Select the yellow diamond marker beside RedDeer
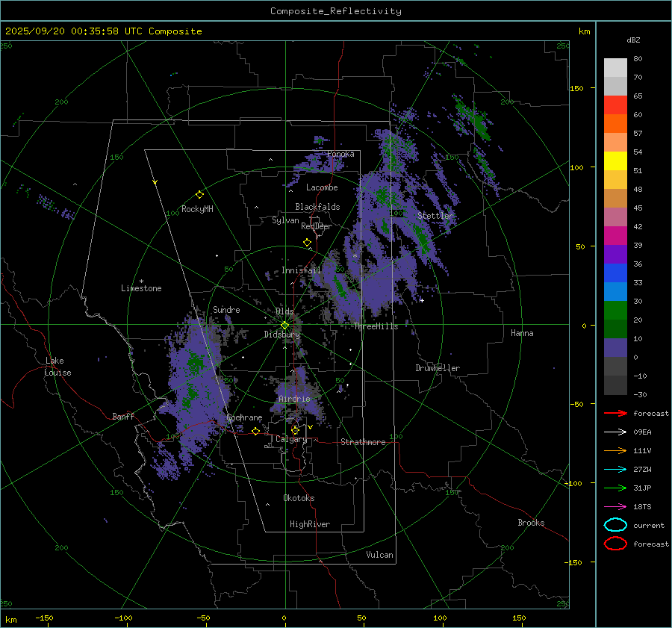This screenshot has height=628, width=672. (x=307, y=243)
